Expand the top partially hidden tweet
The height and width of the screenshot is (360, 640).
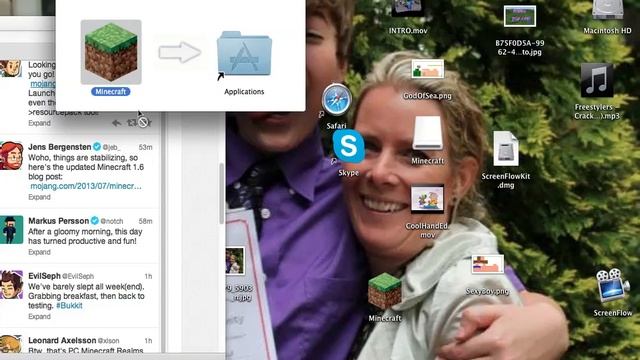coord(39,123)
